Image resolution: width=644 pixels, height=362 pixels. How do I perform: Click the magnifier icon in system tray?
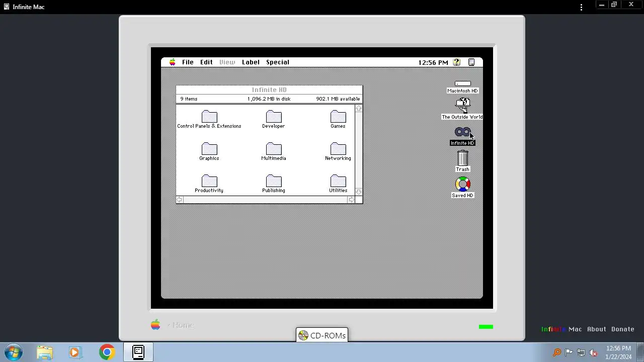(557, 352)
